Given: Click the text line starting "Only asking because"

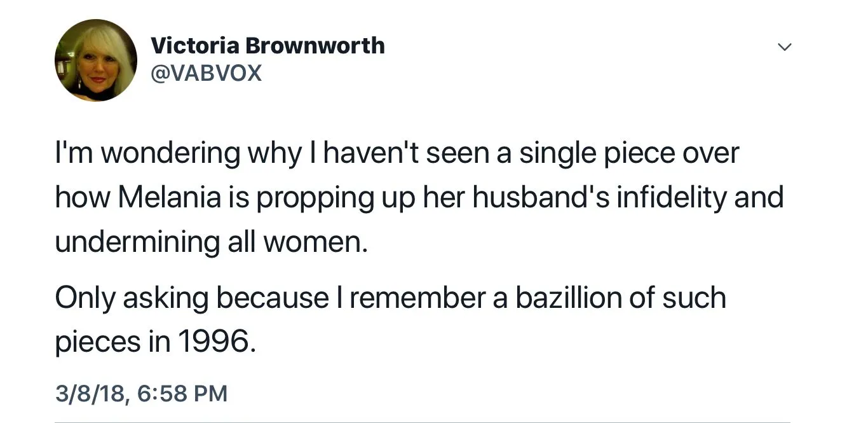Looking at the screenshot, I should [390, 298].
